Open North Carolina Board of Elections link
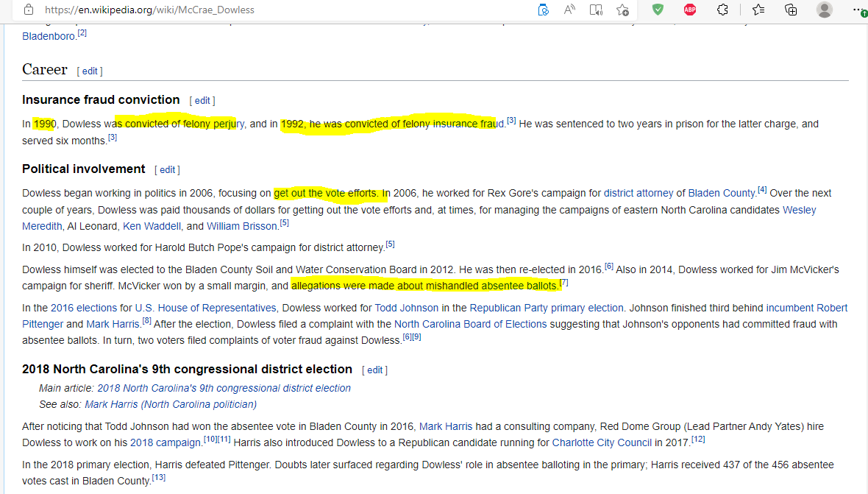The width and height of the screenshot is (868, 494). coord(470,324)
